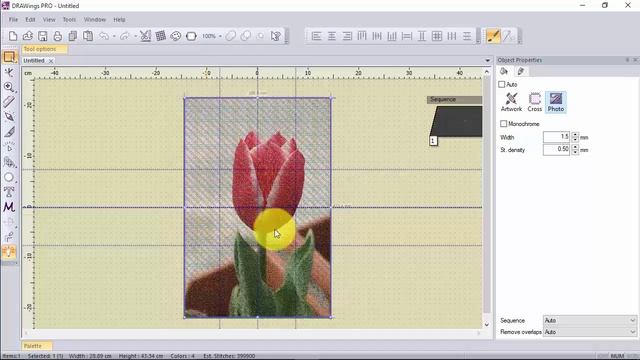Align objects to top icon
Image resolution: width=640 pixels, height=360 pixels.
click(362, 36)
